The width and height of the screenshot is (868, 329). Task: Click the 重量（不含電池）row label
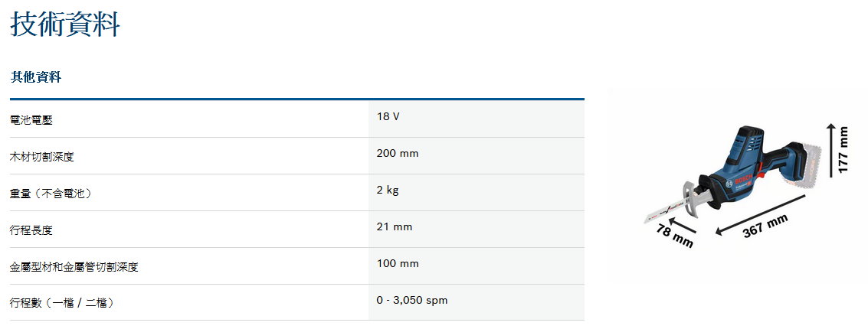51,194
